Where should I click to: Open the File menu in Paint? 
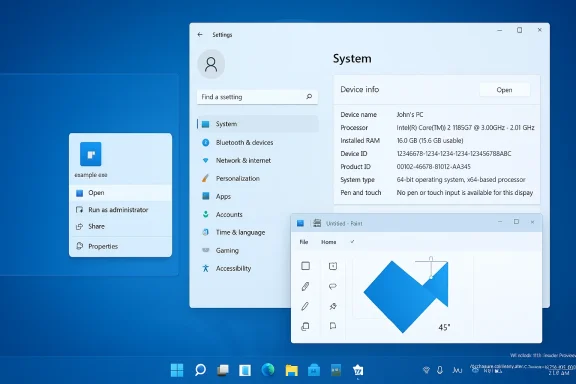(304, 242)
